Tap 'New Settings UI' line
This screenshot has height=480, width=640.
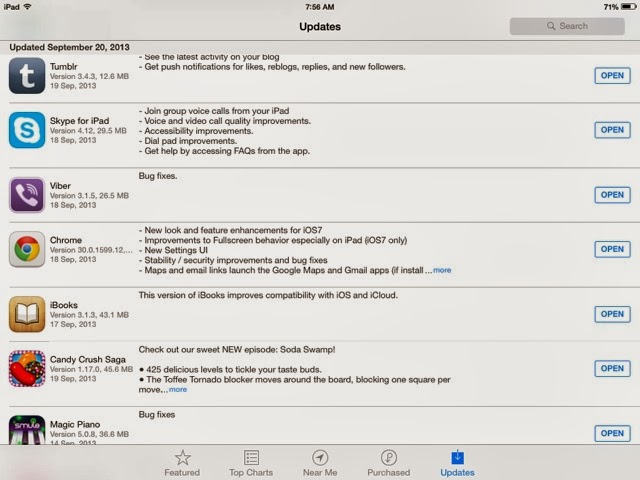(x=173, y=250)
